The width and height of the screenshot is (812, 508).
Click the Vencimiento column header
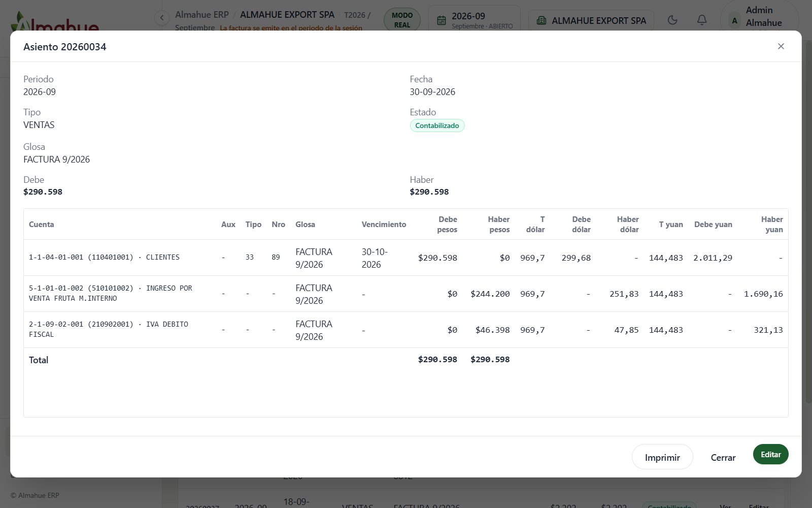tap(384, 224)
